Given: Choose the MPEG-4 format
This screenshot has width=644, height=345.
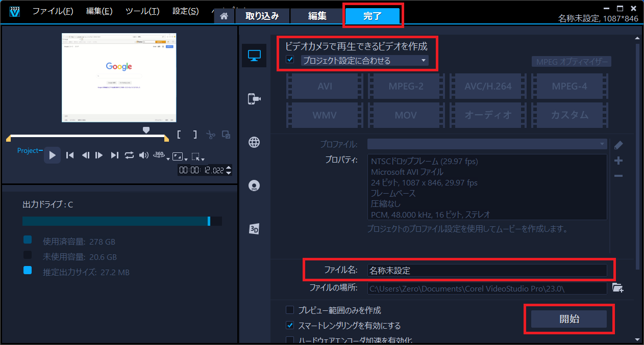Looking at the screenshot, I should [569, 86].
